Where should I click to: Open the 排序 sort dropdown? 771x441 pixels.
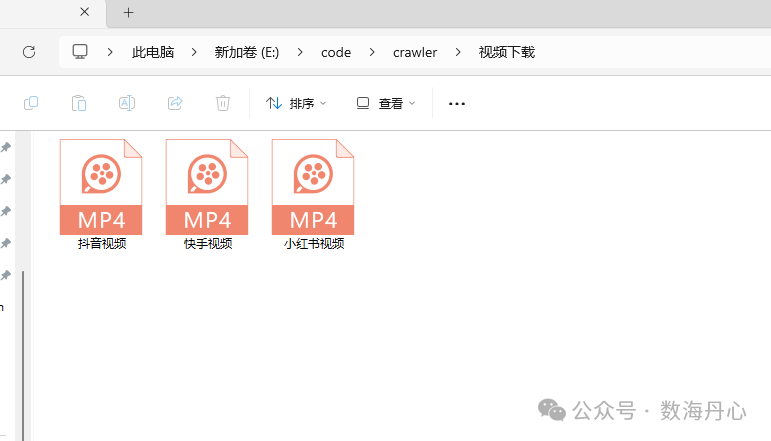(296, 103)
